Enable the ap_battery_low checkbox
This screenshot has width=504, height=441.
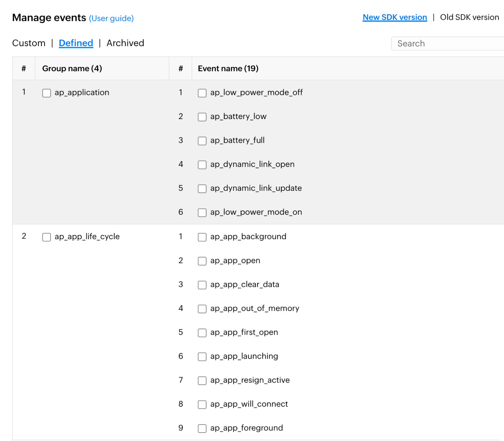click(x=202, y=117)
